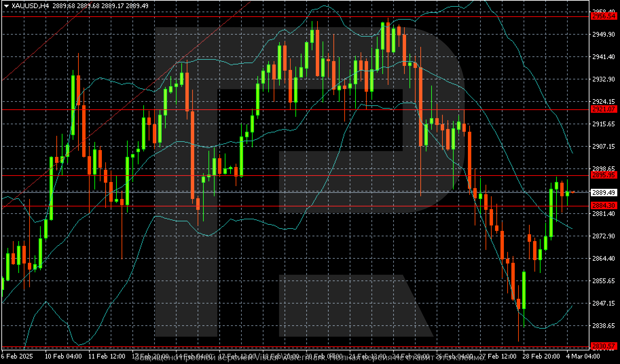Select the red 2884.30 level price tag
This screenshot has height=364, width=620.
(603, 205)
